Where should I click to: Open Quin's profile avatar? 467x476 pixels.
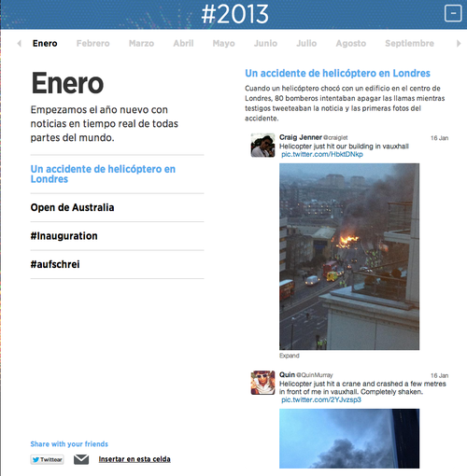(x=263, y=383)
